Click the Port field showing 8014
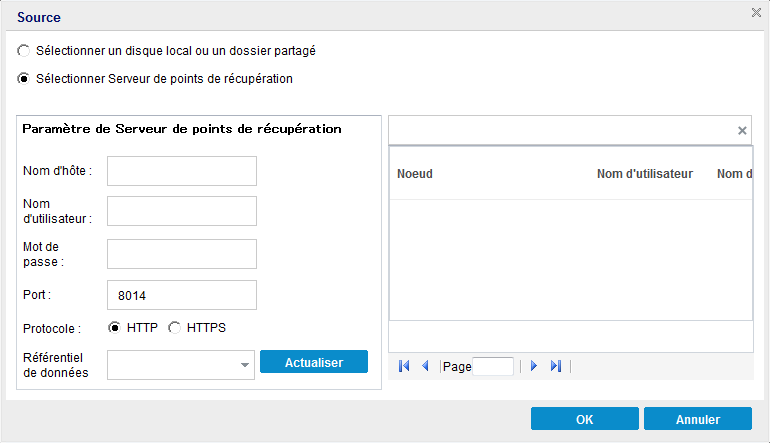Image resolution: width=770 pixels, height=443 pixels. pyautogui.click(x=182, y=295)
